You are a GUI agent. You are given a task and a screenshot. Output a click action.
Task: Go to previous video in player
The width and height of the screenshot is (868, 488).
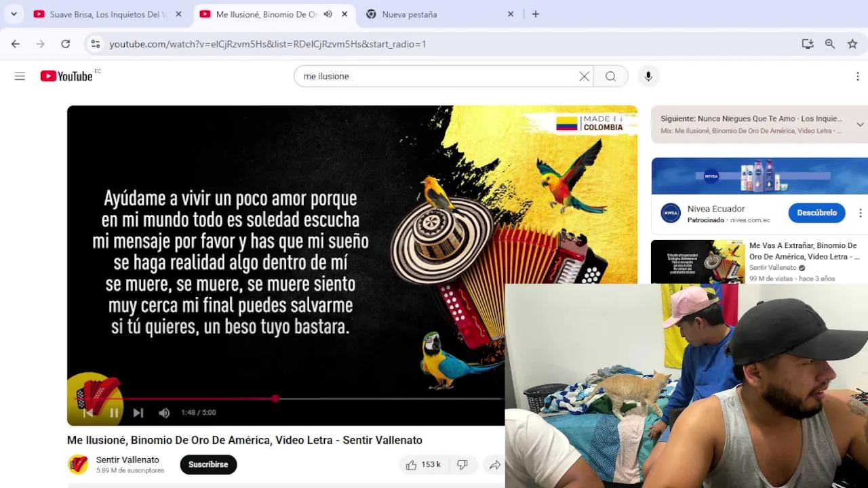tap(88, 413)
